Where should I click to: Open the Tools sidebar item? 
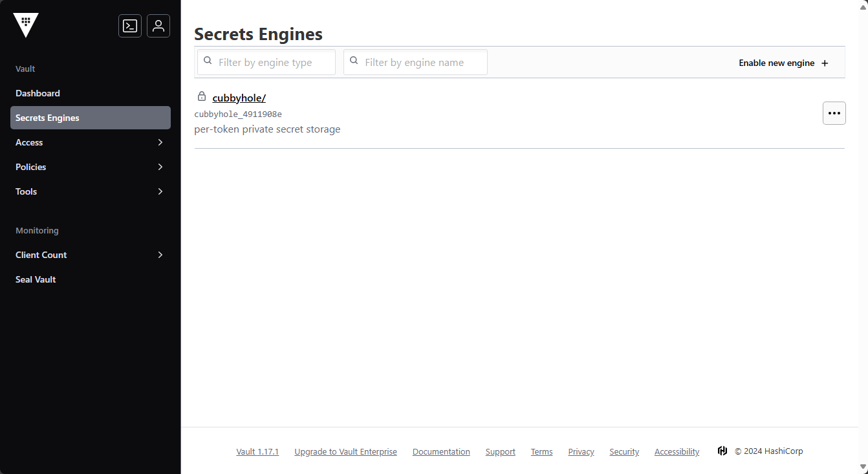[x=91, y=191]
